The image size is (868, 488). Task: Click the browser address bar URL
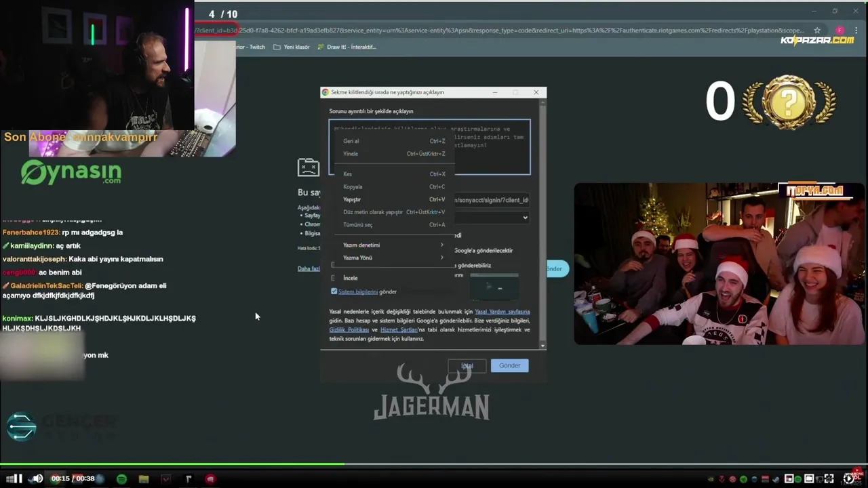click(x=498, y=30)
